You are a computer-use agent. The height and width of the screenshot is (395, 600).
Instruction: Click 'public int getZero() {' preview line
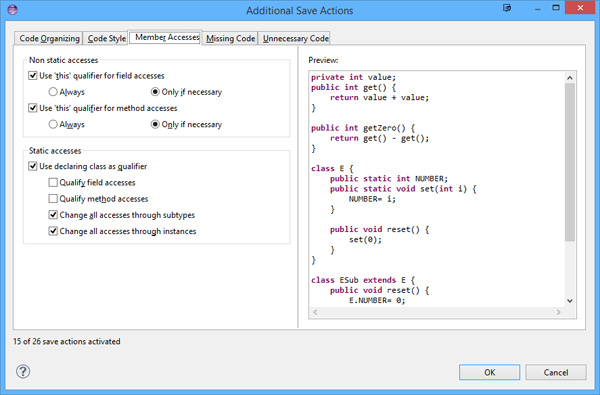click(x=363, y=128)
